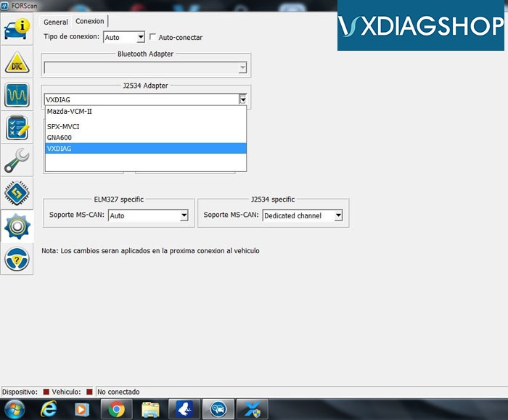This screenshot has width=508, height=420.
Task: Open the chip module programming section
Action: [x=16, y=193]
